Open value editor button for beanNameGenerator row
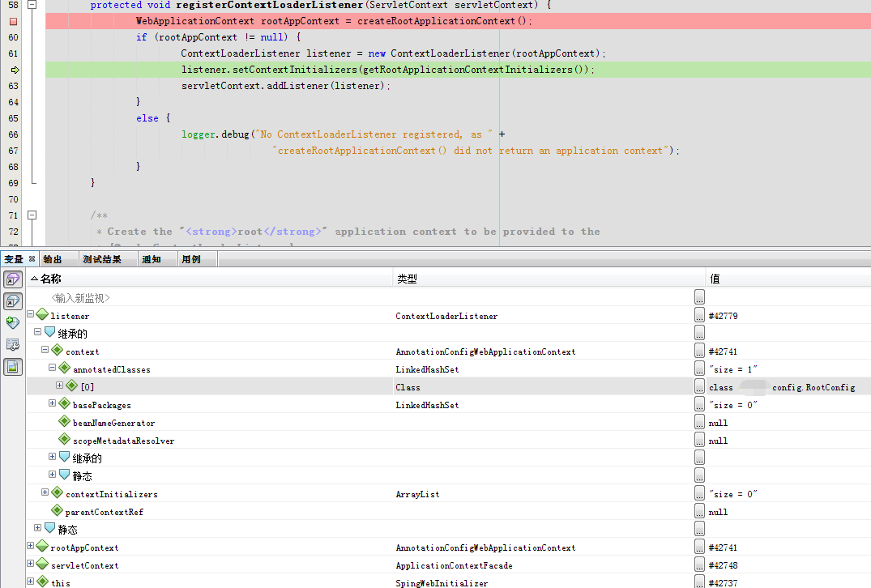 pos(699,421)
